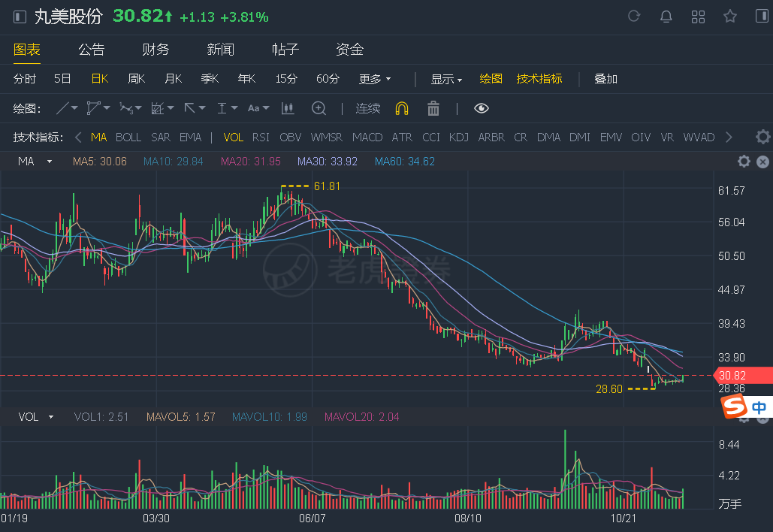Switch to the 图表 chart tab

[x=26, y=50]
